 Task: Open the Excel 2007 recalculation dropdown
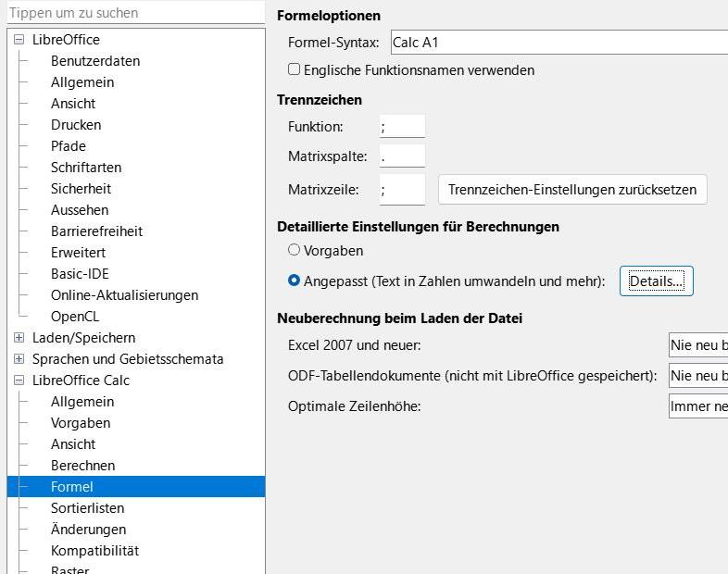697,346
